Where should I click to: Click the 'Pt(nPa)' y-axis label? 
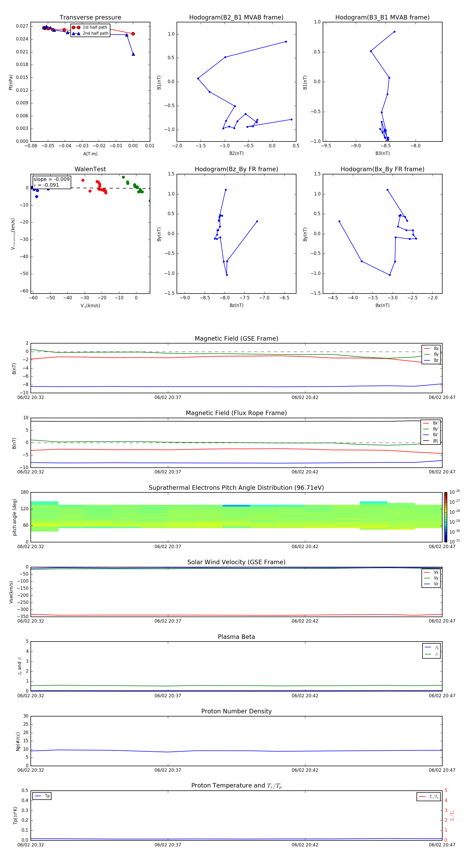pyautogui.click(x=11, y=82)
